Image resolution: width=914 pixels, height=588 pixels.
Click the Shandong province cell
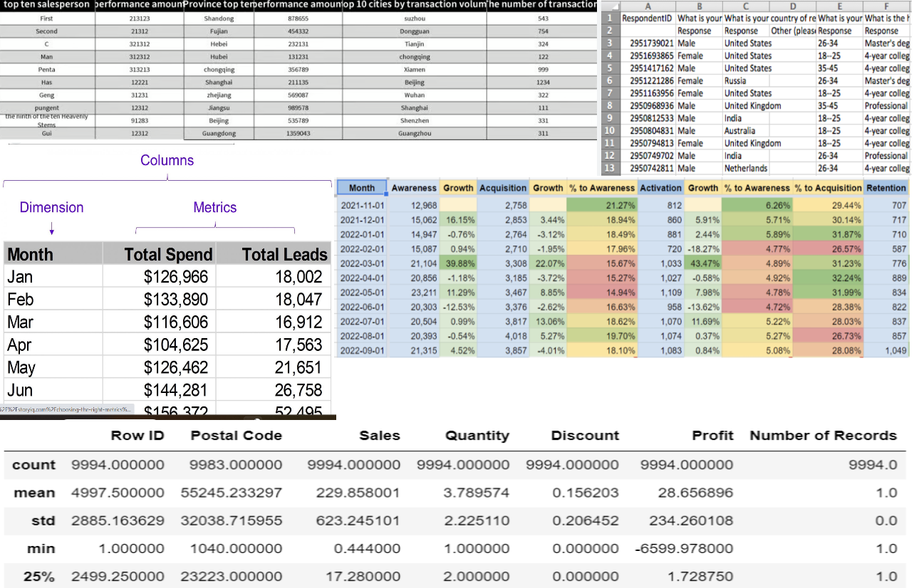point(219,19)
